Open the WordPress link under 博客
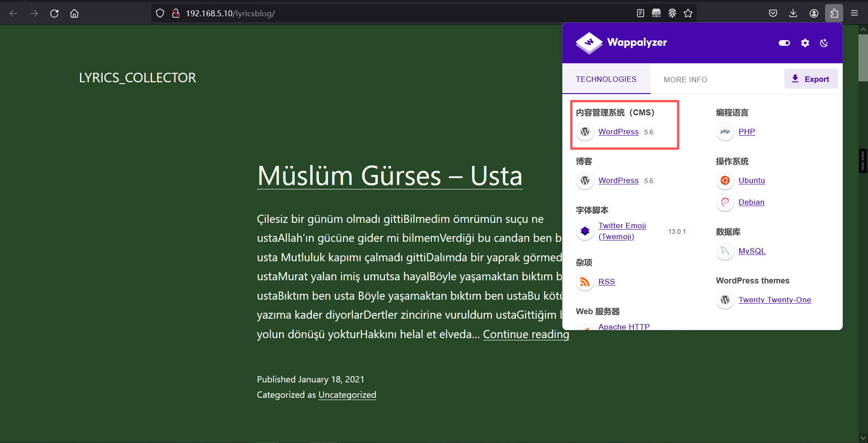The height and width of the screenshot is (443, 868). coord(618,180)
